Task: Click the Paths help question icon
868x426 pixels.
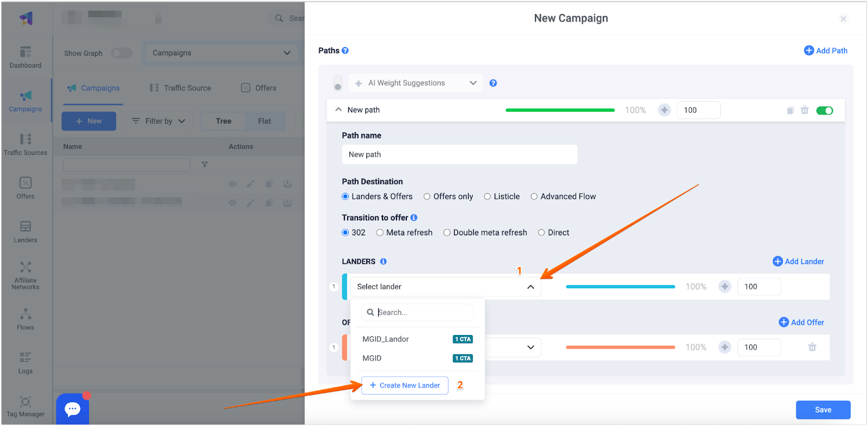Action: (345, 50)
